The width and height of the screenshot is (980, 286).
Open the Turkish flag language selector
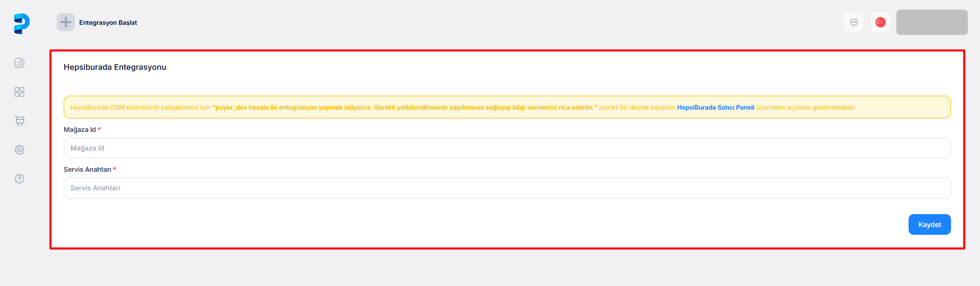coord(880,22)
